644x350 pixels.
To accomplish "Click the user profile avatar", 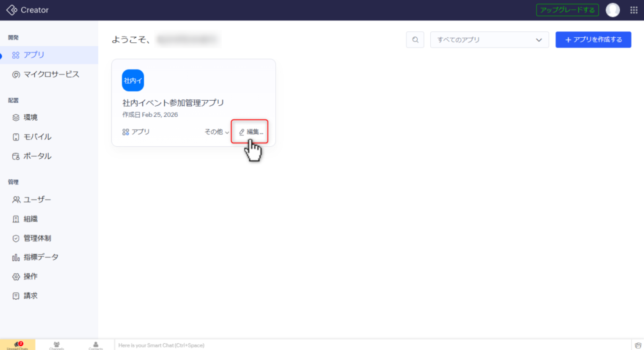I will pos(613,10).
